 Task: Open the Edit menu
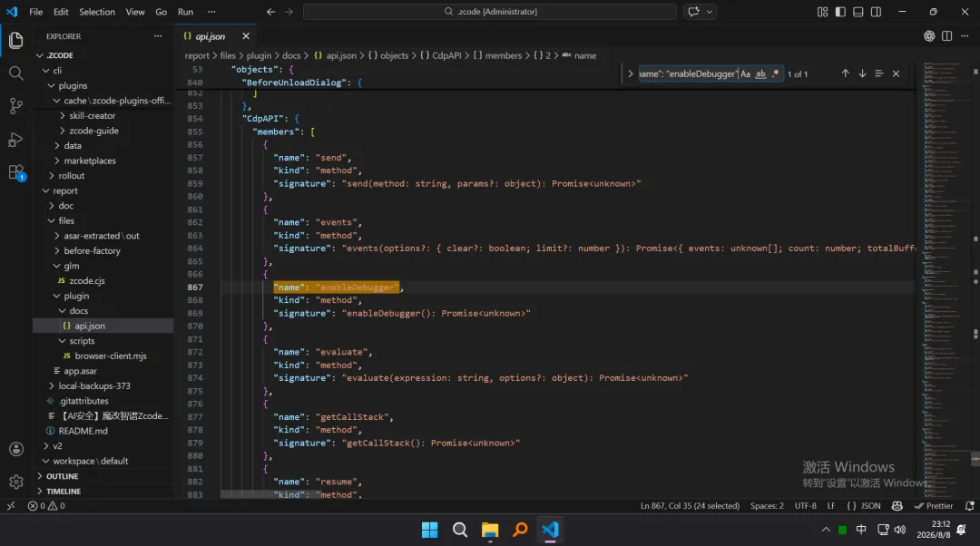[62, 11]
